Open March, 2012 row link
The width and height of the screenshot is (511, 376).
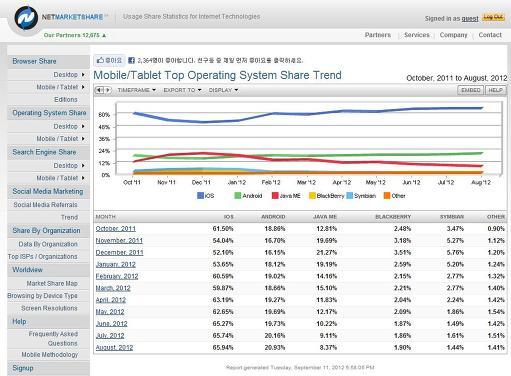[x=113, y=288]
